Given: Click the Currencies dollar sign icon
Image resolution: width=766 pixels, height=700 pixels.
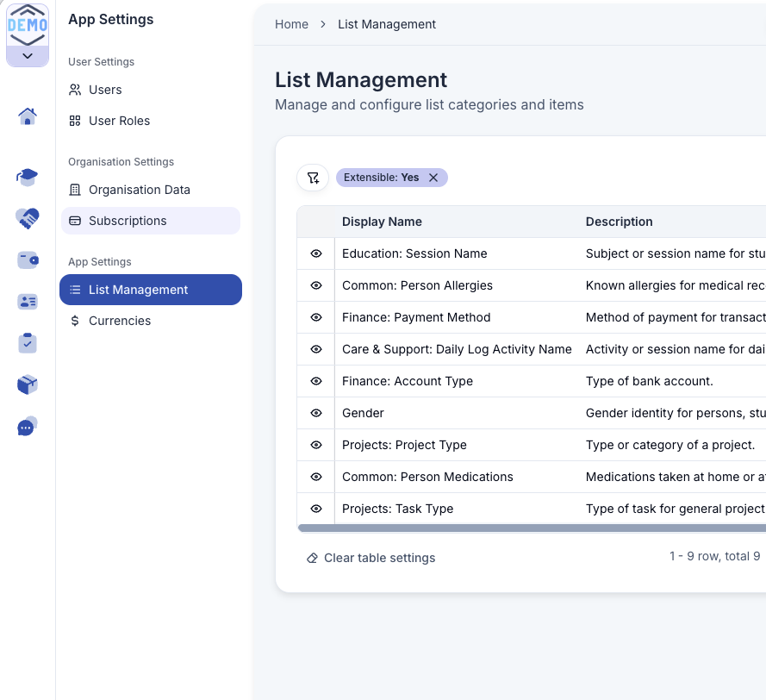Looking at the screenshot, I should click(x=75, y=321).
